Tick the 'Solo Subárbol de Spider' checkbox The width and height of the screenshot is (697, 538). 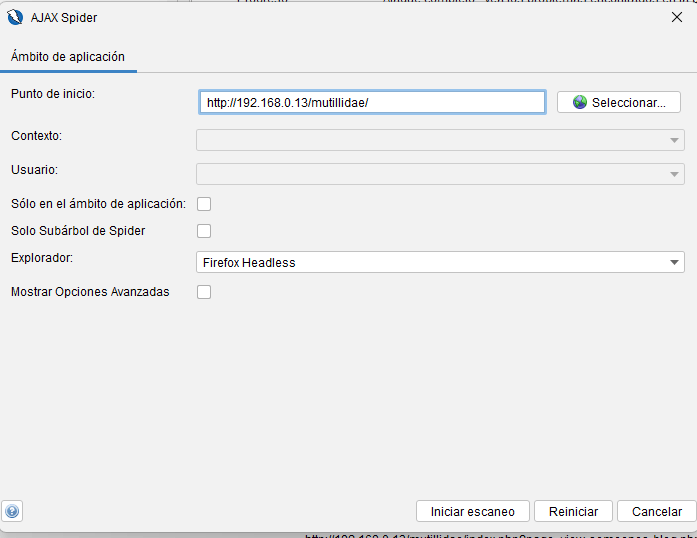204,231
